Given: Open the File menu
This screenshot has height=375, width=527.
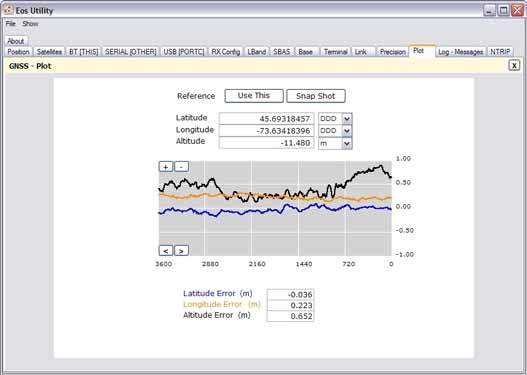Looking at the screenshot, I should pyautogui.click(x=11, y=24).
